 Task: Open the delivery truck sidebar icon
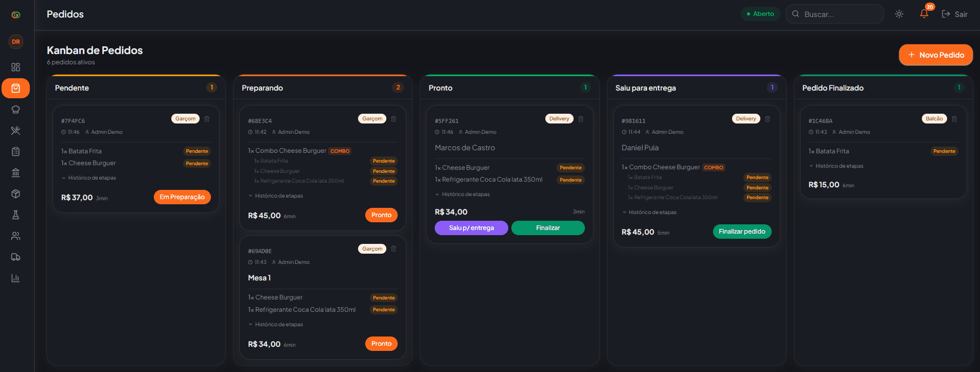tap(16, 257)
